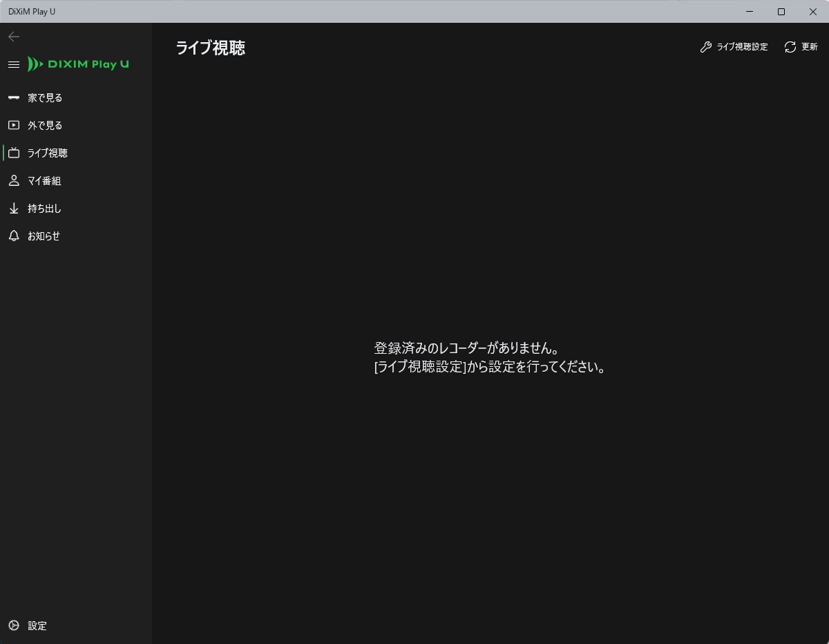This screenshot has height=644, width=829.
Task: Open ライブ視聴設定 from the top bar
Action: point(742,47)
